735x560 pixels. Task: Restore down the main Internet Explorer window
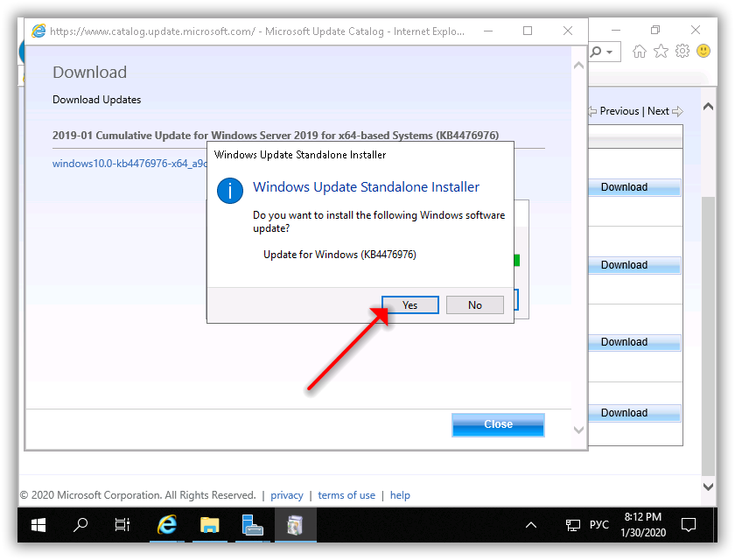pos(655,30)
